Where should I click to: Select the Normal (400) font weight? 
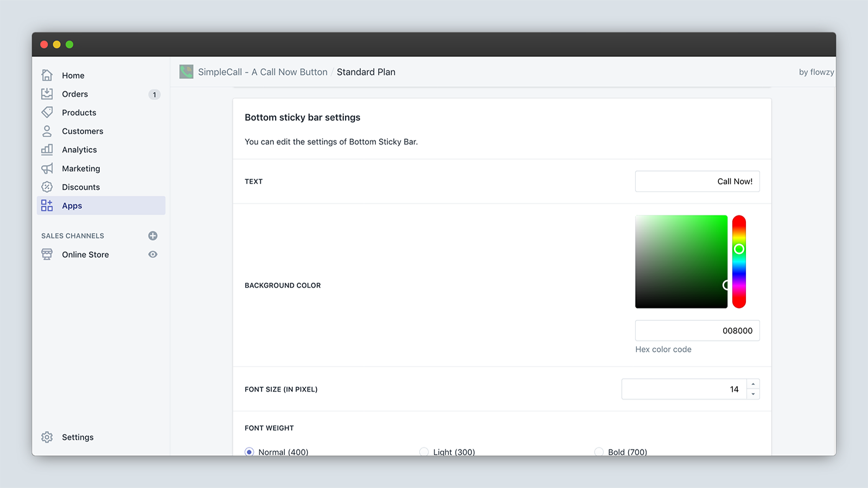250,451
